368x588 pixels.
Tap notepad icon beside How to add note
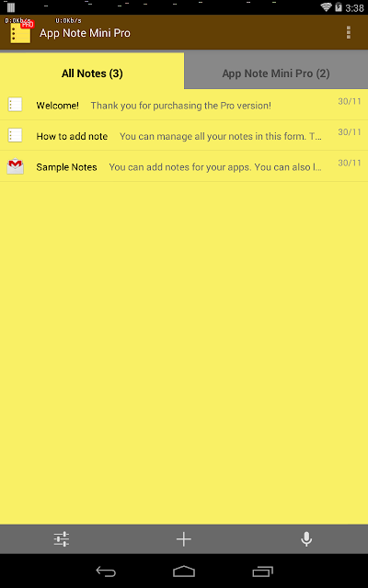16,135
